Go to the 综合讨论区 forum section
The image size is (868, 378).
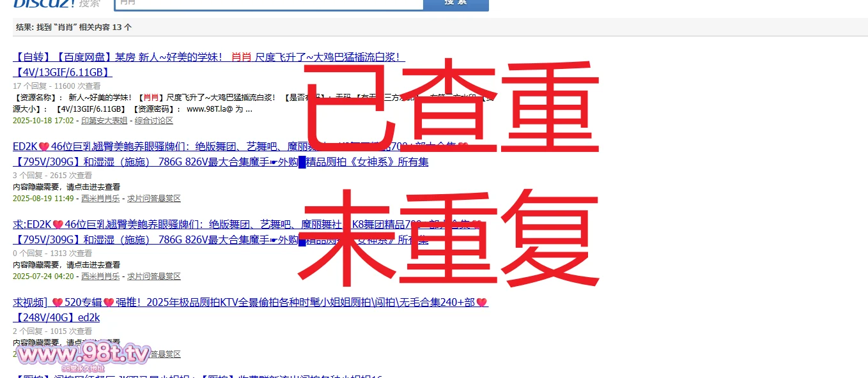click(x=154, y=121)
